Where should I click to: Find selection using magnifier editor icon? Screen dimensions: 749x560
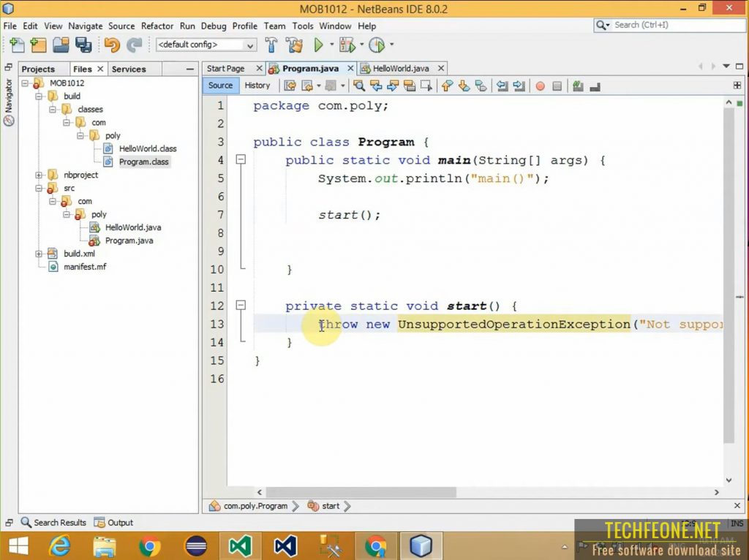(x=358, y=86)
